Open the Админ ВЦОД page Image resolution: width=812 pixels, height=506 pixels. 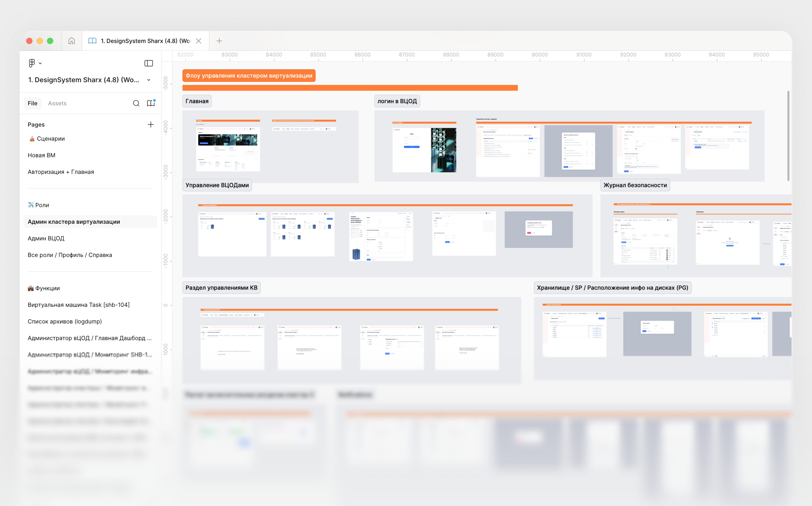pyautogui.click(x=46, y=238)
